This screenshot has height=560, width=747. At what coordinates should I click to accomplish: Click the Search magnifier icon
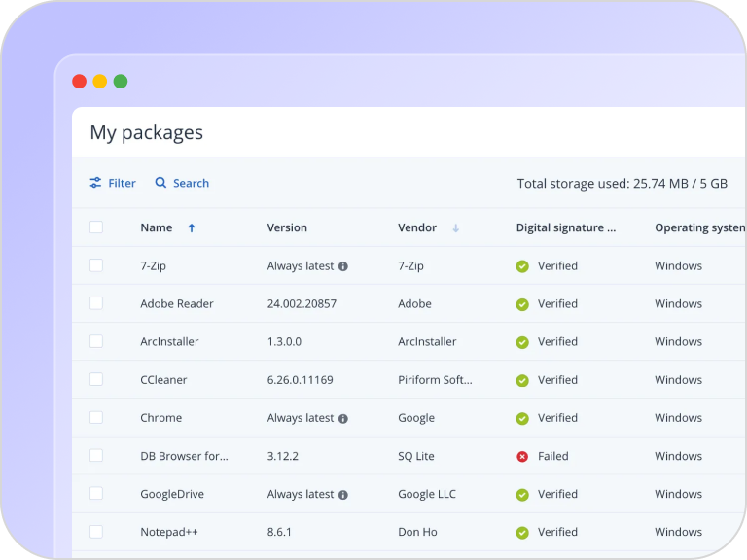coord(160,183)
